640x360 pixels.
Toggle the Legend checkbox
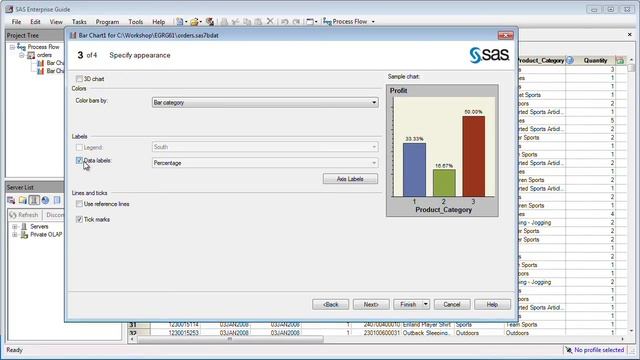(79, 147)
